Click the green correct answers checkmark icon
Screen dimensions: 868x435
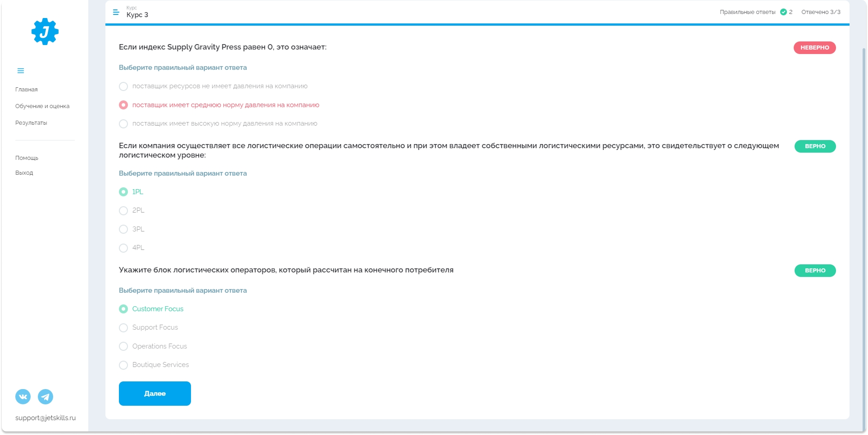(x=783, y=12)
